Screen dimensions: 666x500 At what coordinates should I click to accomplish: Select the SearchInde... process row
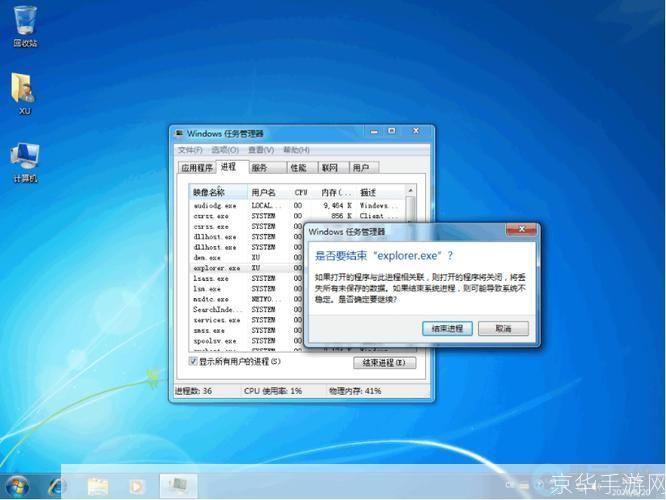(x=246, y=310)
